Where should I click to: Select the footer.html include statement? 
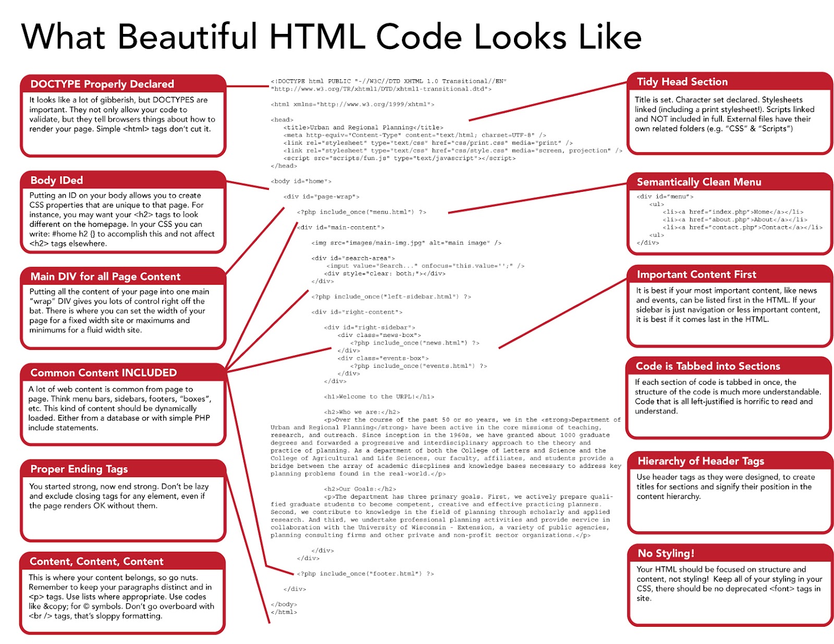coord(364,574)
